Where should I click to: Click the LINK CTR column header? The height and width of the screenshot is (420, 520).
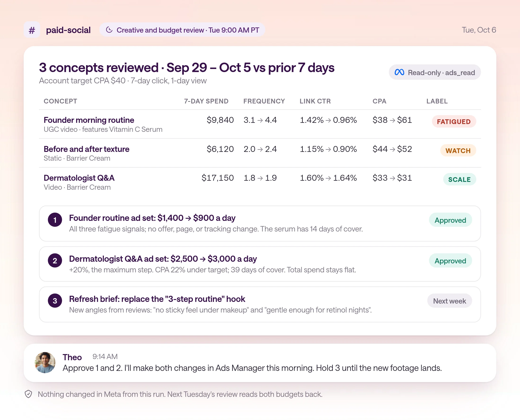(x=315, y=101)
